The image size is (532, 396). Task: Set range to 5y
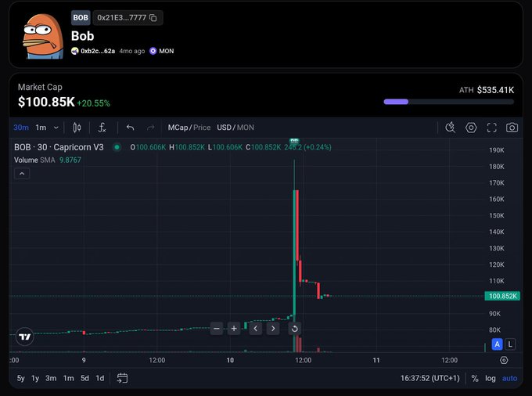20,378
